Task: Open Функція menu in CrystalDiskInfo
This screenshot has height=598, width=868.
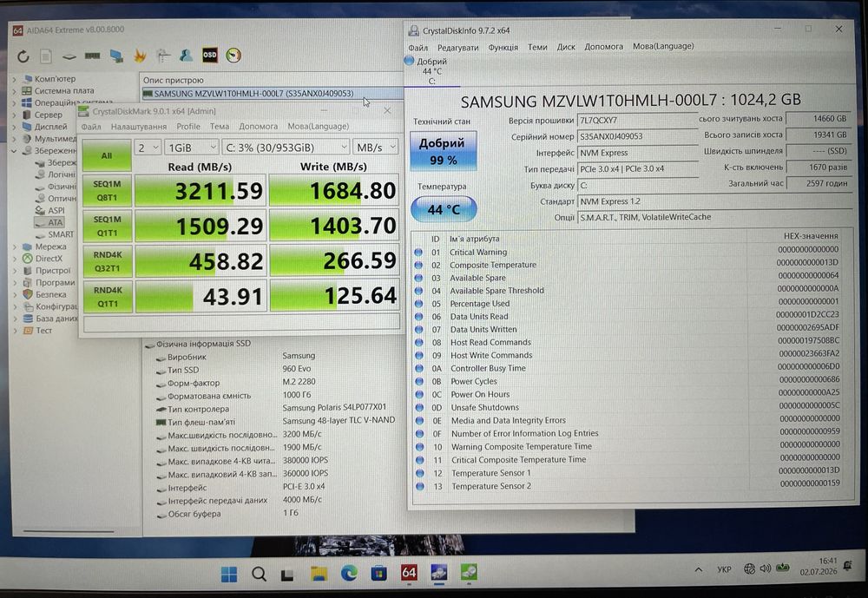Action: point(503,47)
